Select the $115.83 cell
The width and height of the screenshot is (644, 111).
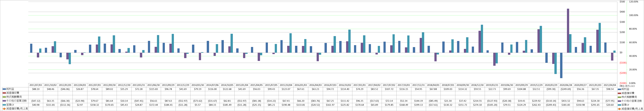[153, 89]
